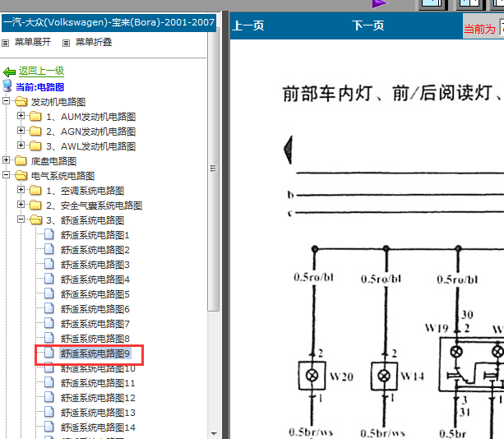
Task: Click page icon of 舒适系统电路图5
Action: tap(49, 293)
